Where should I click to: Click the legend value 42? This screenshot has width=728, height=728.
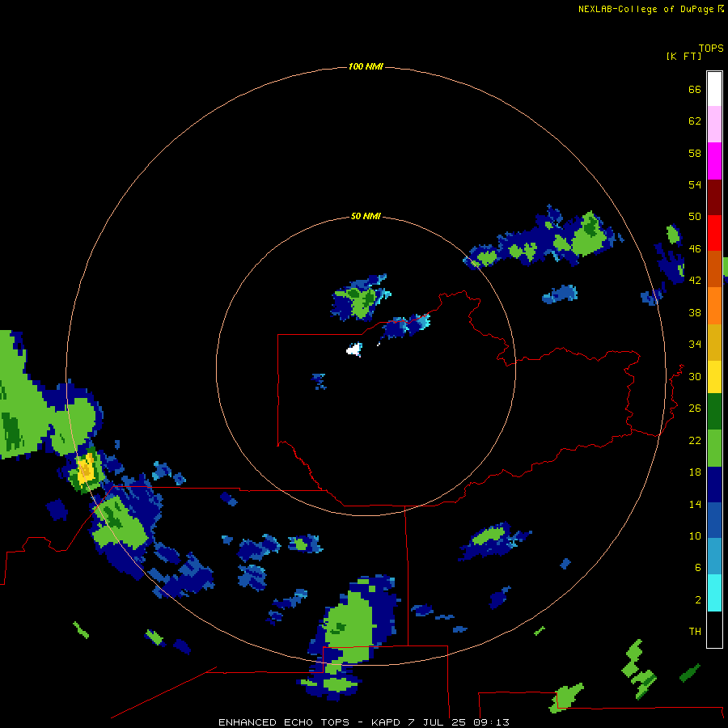coord(695,281)
